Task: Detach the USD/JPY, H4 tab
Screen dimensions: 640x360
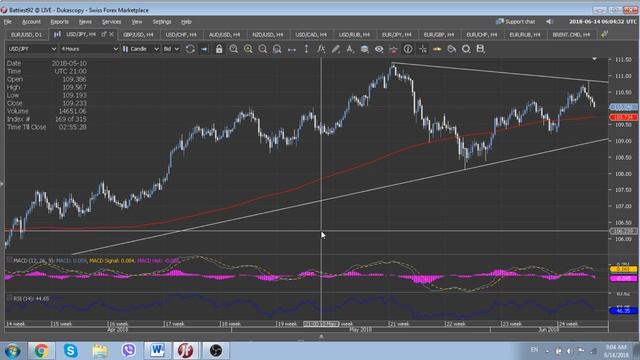Action: point(104,34)
